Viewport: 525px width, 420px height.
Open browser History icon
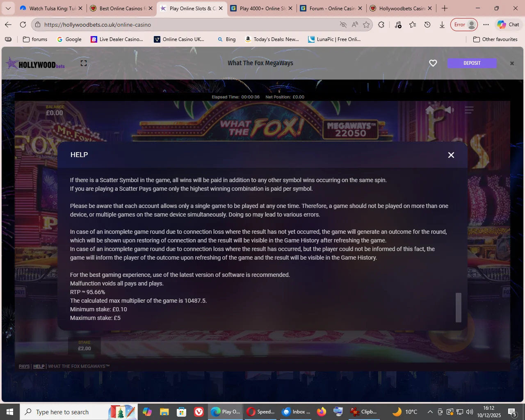427,25
